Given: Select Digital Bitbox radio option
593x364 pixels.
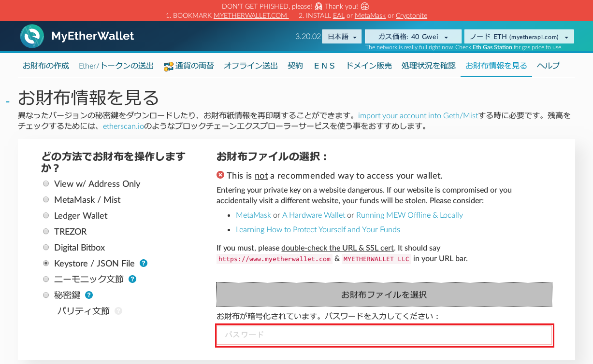Looking at the screenshot, I should tap(46, 247).
